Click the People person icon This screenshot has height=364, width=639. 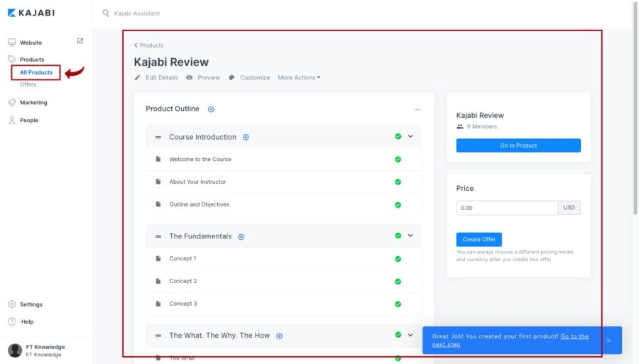(x=12, y=120)
